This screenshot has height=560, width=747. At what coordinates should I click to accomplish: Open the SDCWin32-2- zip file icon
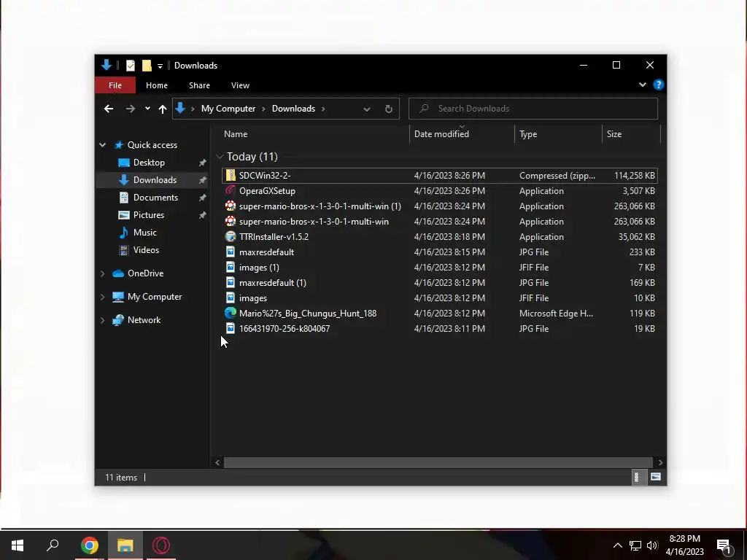tap(231, 175)
